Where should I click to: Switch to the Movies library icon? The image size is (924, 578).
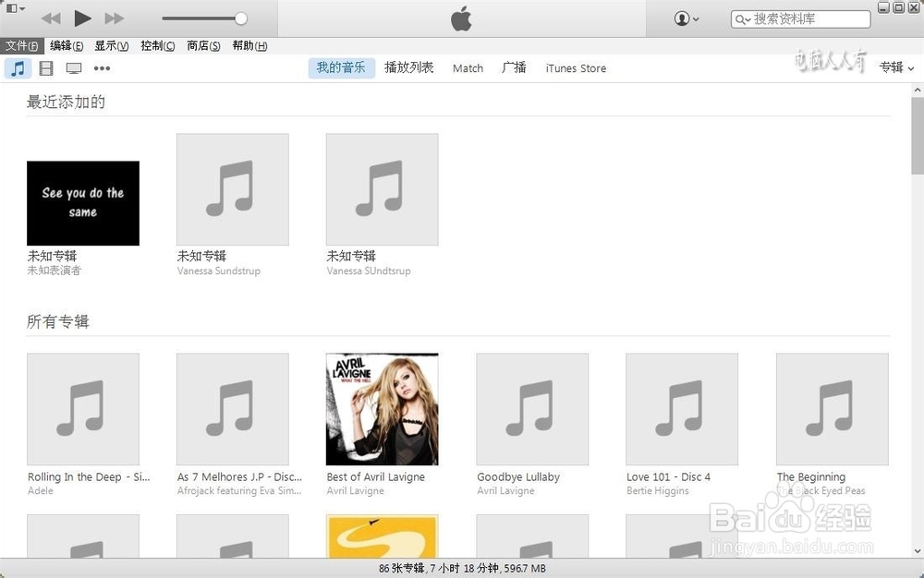[46, 68]
